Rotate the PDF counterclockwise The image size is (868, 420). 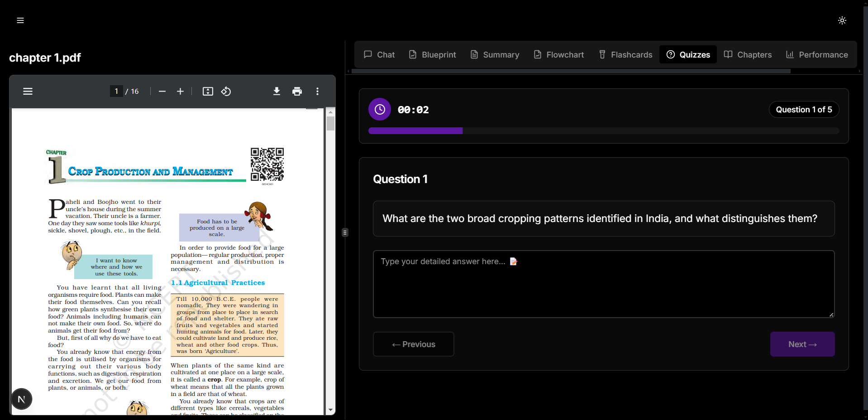pyautogui.click(x=226, y=92)
